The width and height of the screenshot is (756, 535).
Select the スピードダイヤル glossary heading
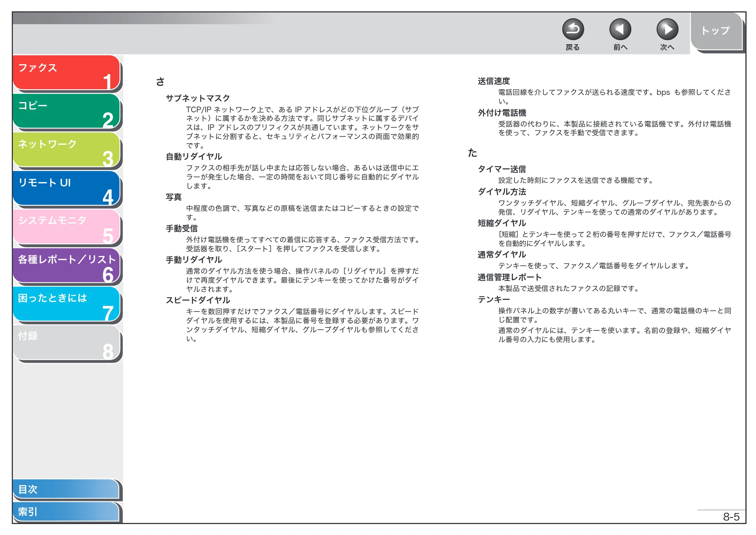(198, 300)
